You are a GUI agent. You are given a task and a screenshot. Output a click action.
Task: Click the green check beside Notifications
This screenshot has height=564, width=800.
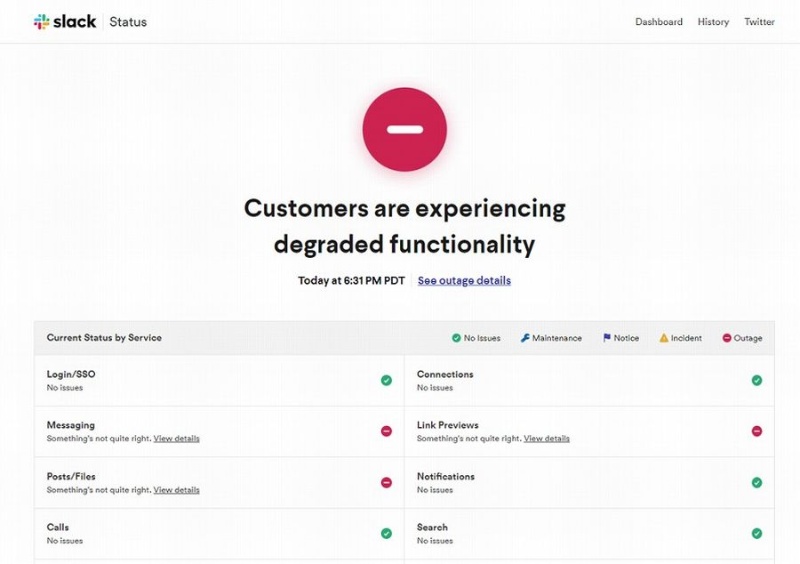pyautogui.click(x=757, y=482)
